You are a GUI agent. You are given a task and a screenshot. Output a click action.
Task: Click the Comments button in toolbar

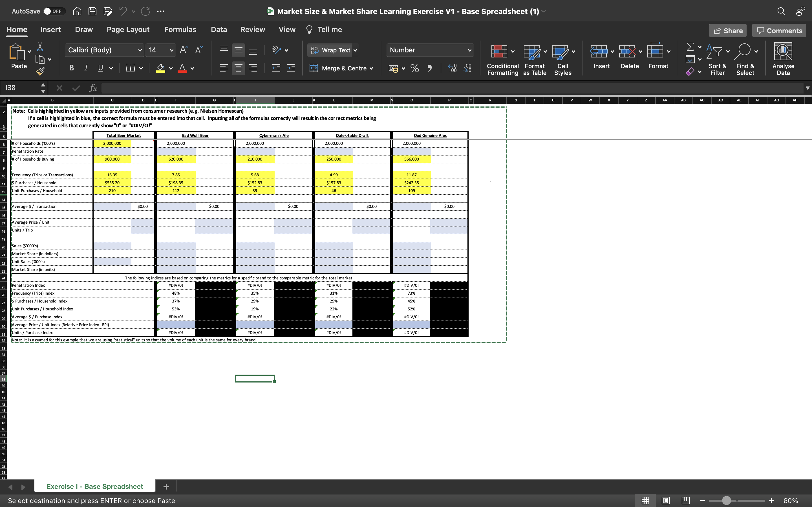coord(779,30)
